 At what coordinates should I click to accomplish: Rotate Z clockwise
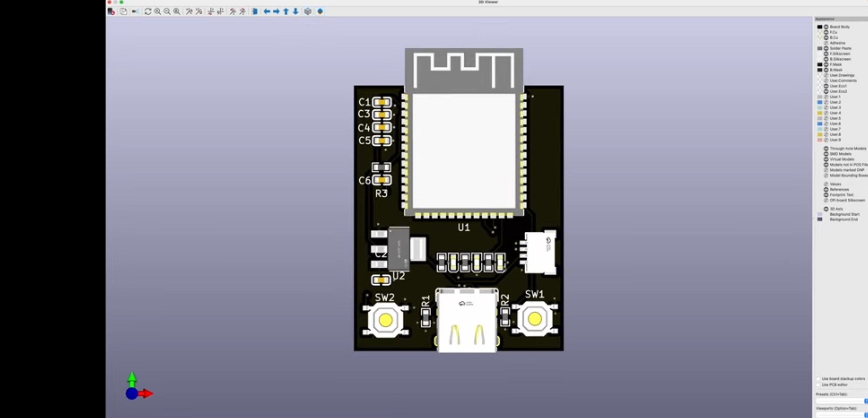tap(233, 11)
